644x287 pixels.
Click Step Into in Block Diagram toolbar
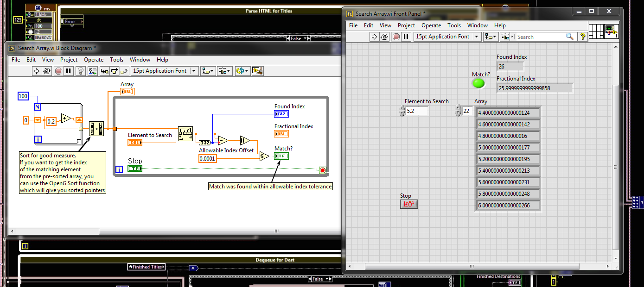tap(104, 71)
